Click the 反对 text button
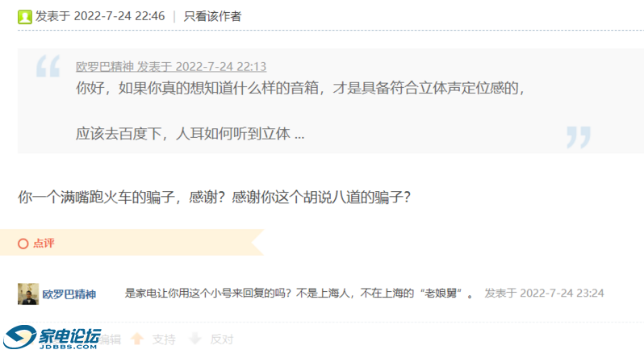 coord(222,339)
